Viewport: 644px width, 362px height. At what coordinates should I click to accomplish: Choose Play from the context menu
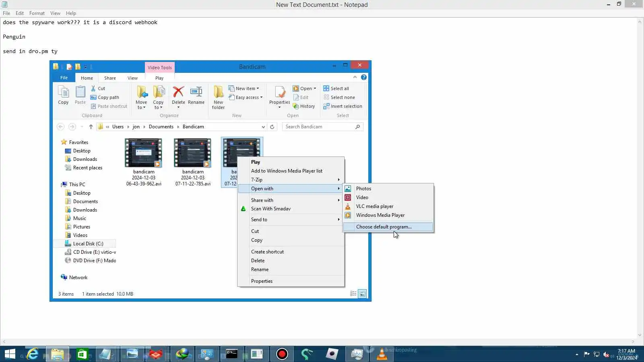(291, 162)
